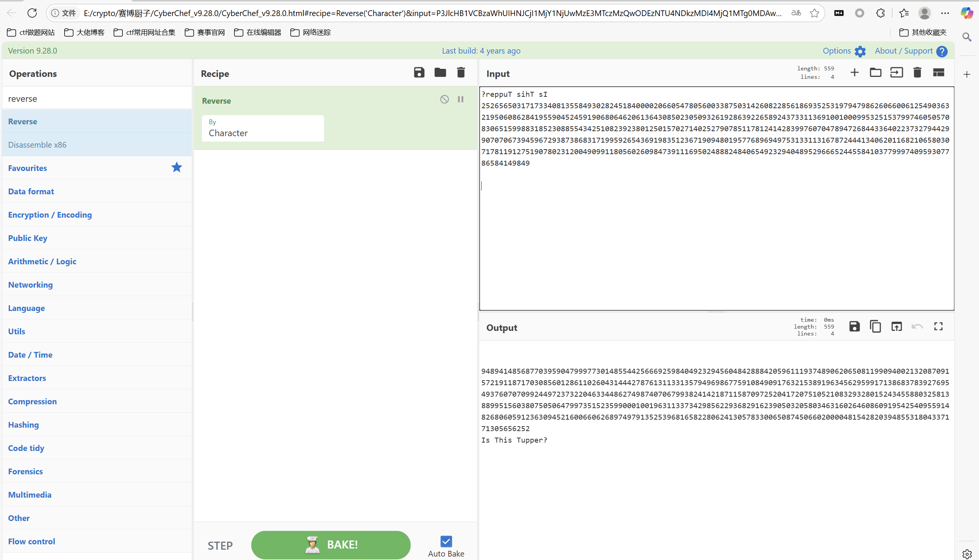Maximise the output pane
Screen dimensions: 979x560
(938, 327)
